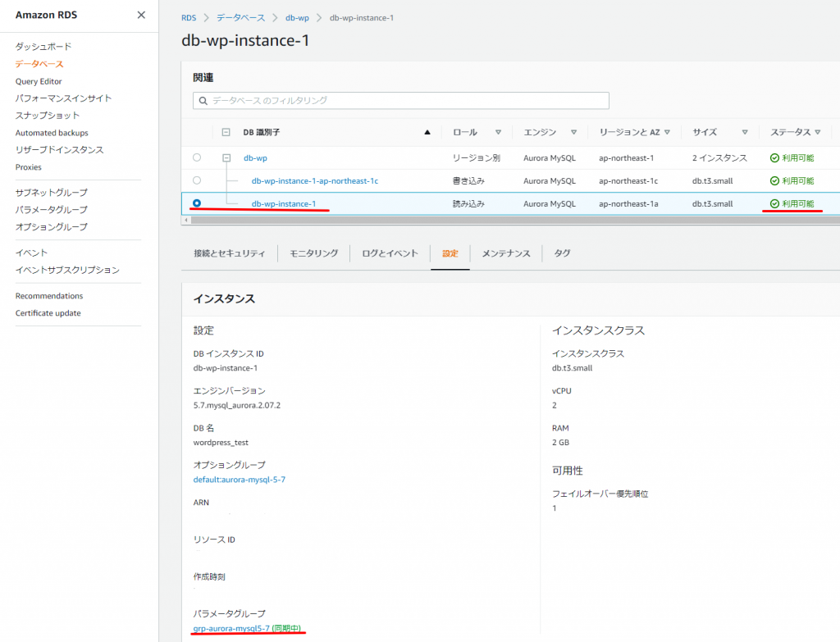Collapse all rows via header minus icon
This screenshot has width=840, height=642.
pos(226,132)
